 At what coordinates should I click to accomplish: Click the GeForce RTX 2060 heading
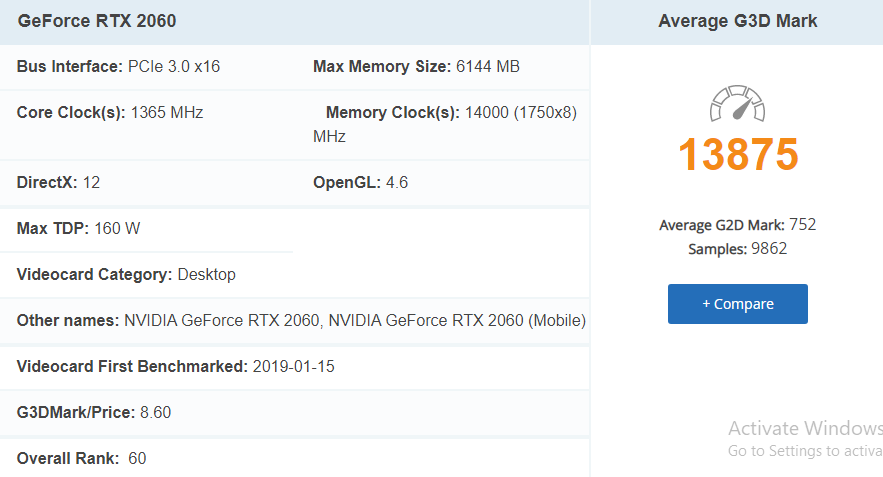coord(97,21)
